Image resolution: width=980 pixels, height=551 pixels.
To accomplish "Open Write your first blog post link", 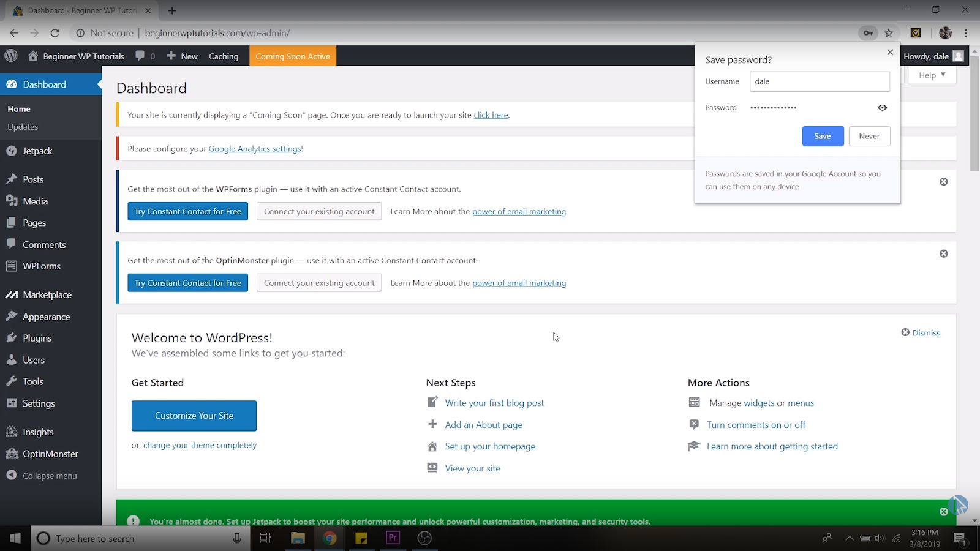I will (494, 403).
